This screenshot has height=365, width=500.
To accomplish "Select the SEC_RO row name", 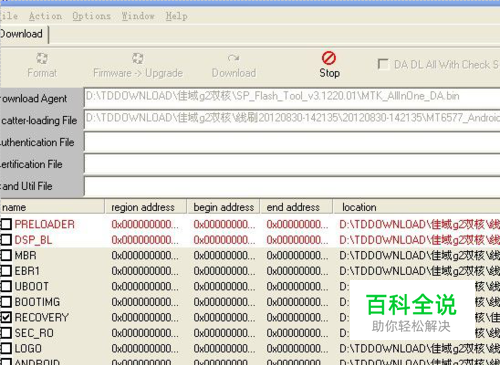I will 34,333.
